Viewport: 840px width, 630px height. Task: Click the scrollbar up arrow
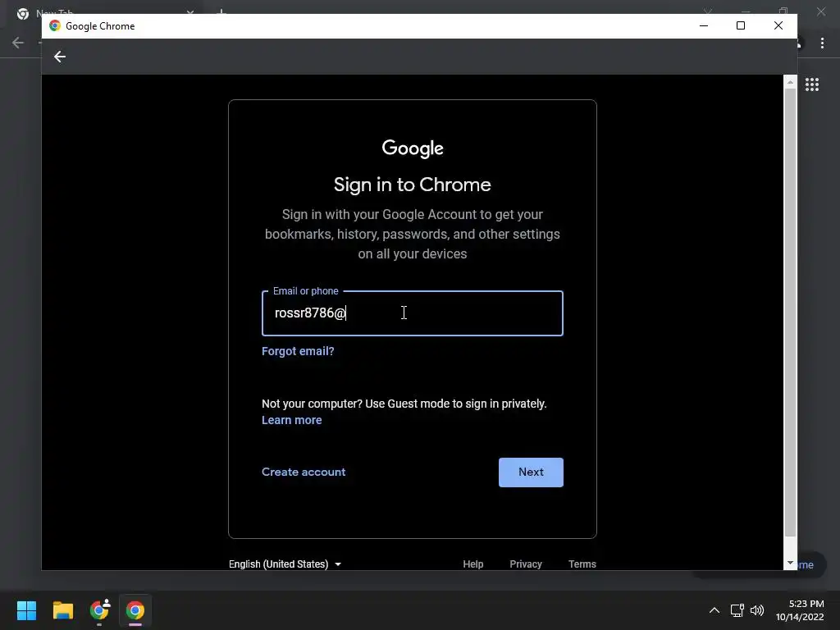[x=790, y=82]
